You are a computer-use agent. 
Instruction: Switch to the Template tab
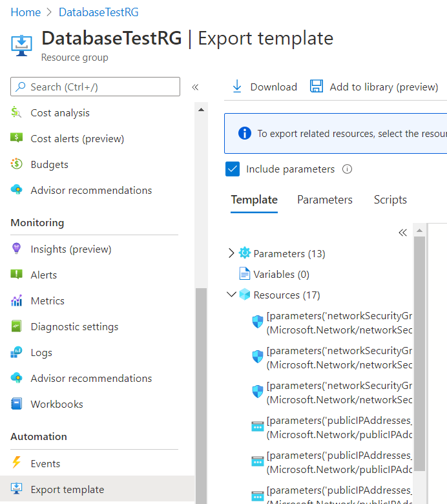point(255,200)
